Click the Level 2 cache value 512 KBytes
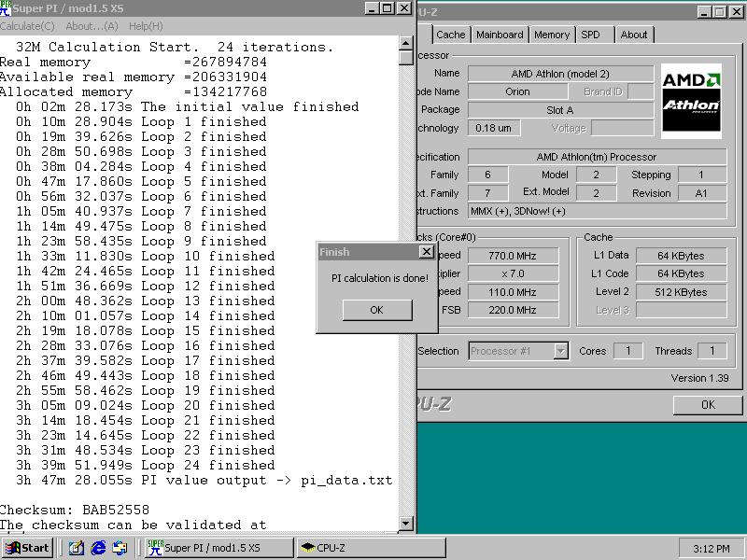The image size is (747, 560). tap(682, 292)
